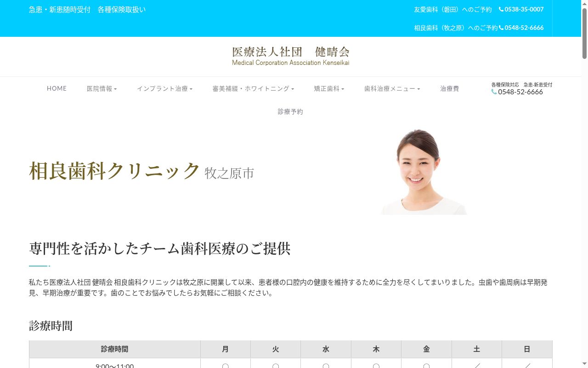The height and width of the screenshot is (368, 588).
Task: Click the smiling woman hero image
Action: (423, 171)
